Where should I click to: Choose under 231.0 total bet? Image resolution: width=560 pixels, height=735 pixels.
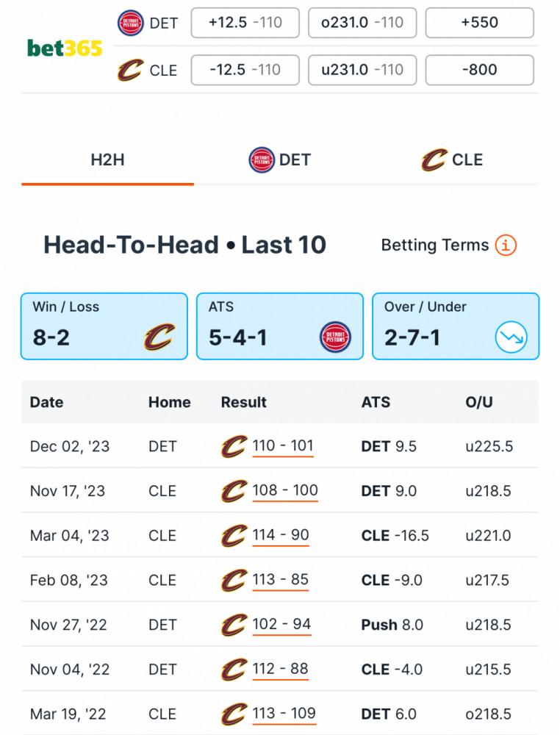point(362,70)
